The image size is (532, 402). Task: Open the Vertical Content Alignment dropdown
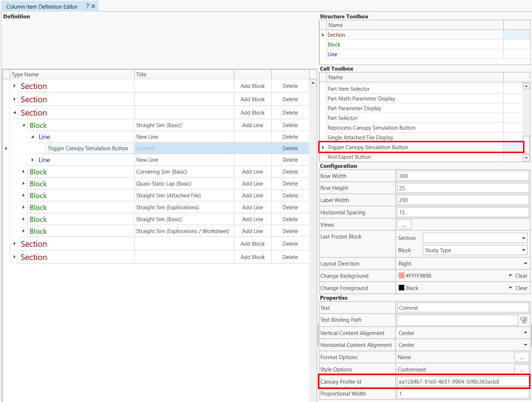pos(525,333)
